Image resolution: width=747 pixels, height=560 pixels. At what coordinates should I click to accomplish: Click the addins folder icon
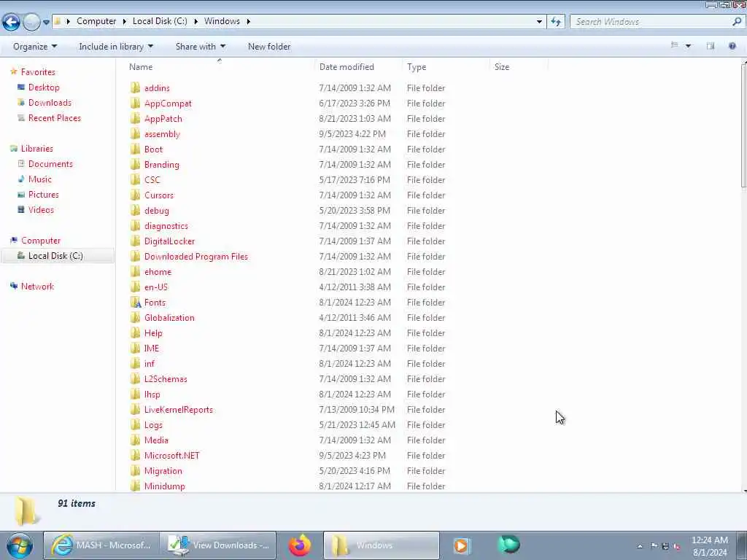135,87
